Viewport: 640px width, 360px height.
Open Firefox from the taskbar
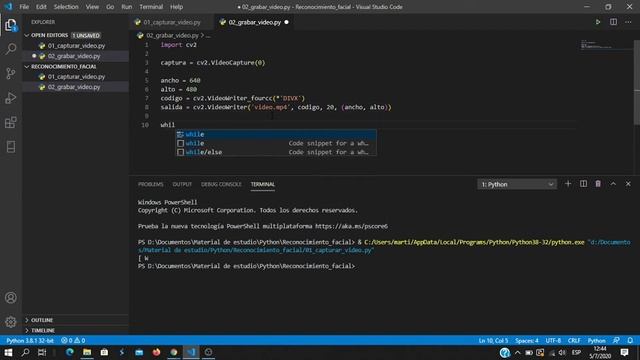click(156, 352)
